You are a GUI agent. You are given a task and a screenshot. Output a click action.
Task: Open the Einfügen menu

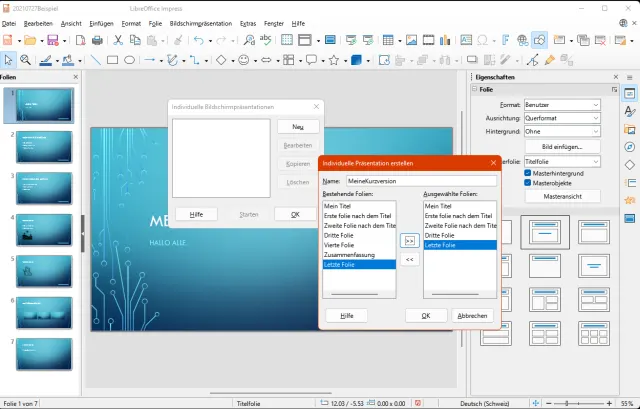101,22
